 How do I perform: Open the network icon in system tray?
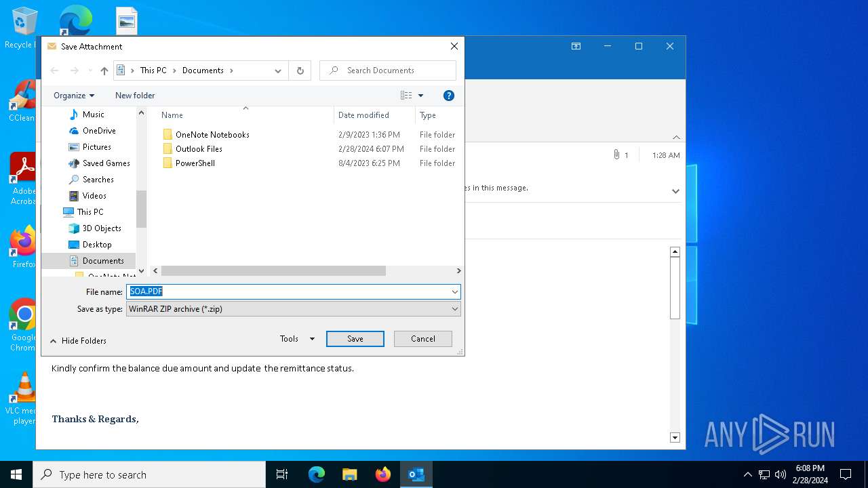coord(764,474)
